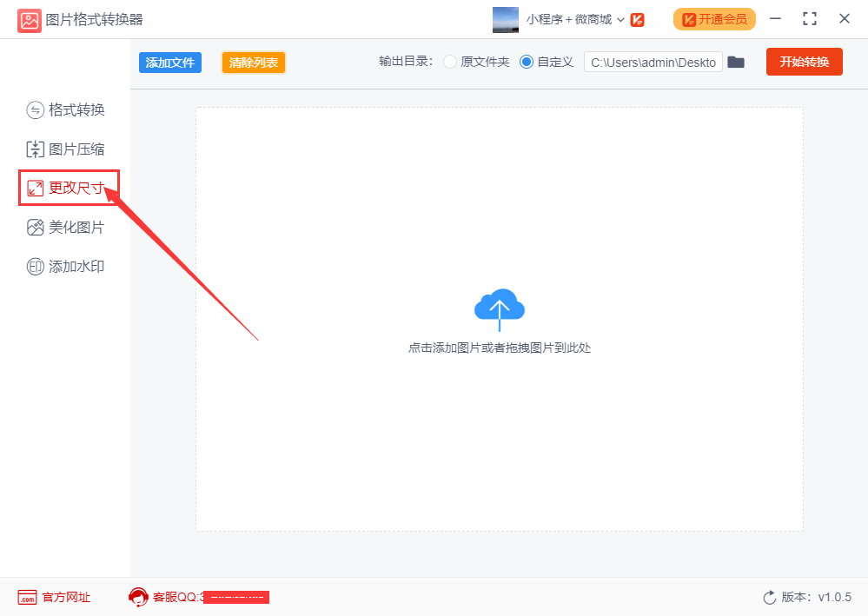Screen dimensions: 868x616
Task: Click the format conversion swap icon
Action: coord(35,110)
